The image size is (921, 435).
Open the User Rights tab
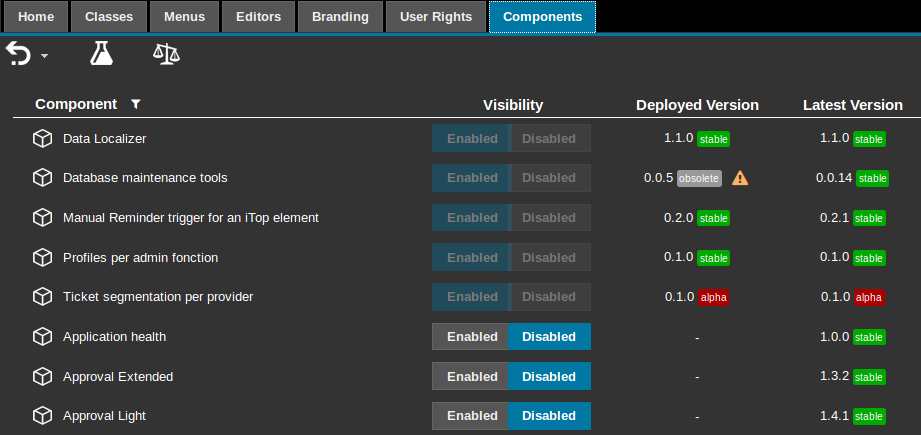point(435,17)
